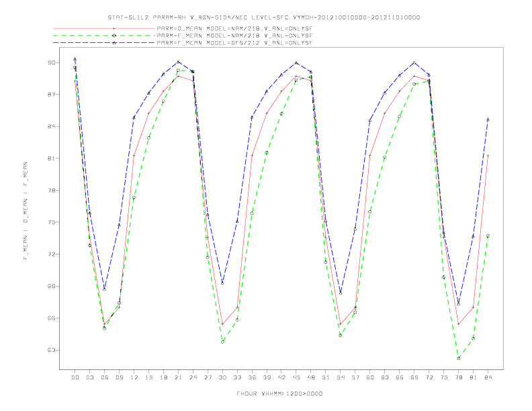The image size is (532, 411).
Task: Click the chart title beginning STAT=SL1L2
Action: tap(264, 17)
